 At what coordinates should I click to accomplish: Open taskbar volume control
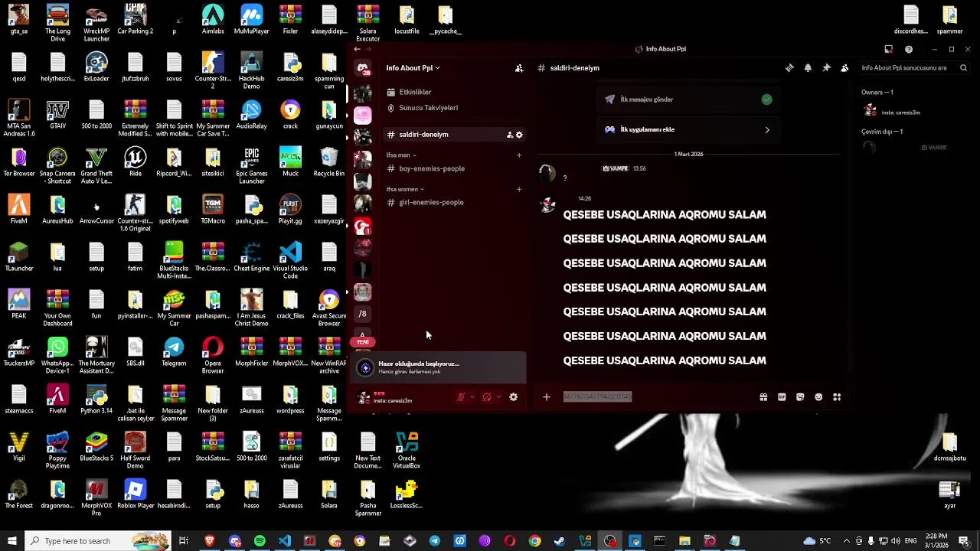(895, 541)
